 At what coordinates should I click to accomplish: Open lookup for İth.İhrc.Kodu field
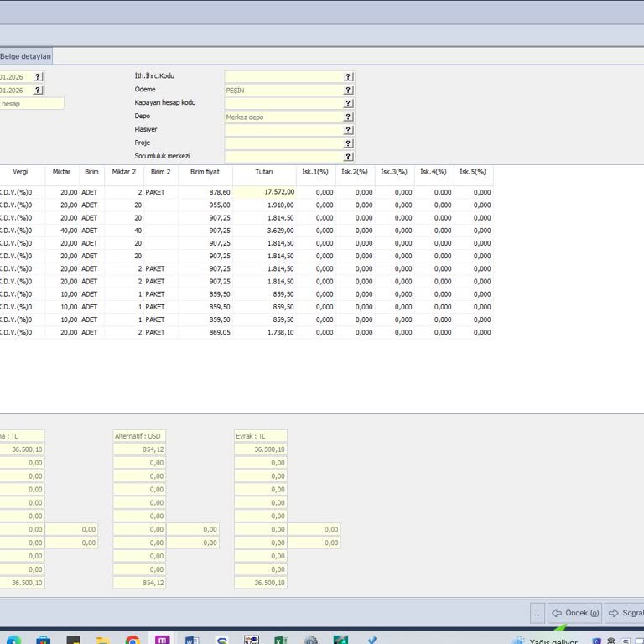click(348, 76)
